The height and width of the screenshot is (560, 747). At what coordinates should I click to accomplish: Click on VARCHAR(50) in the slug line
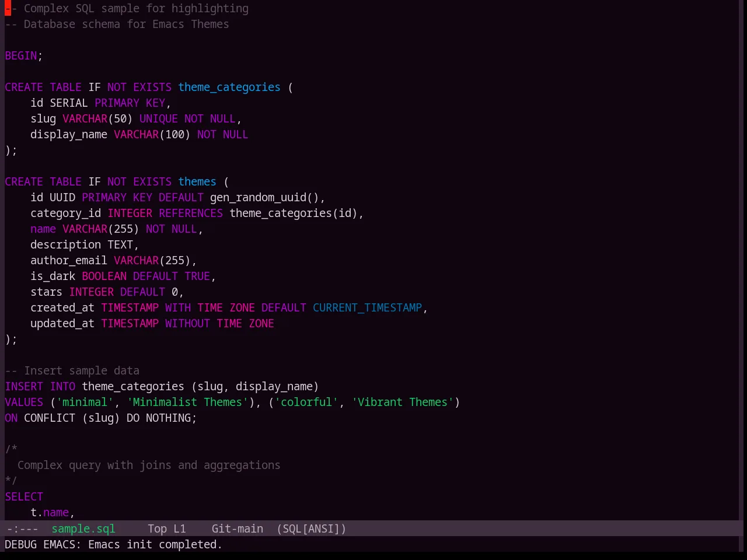(98, 118)
